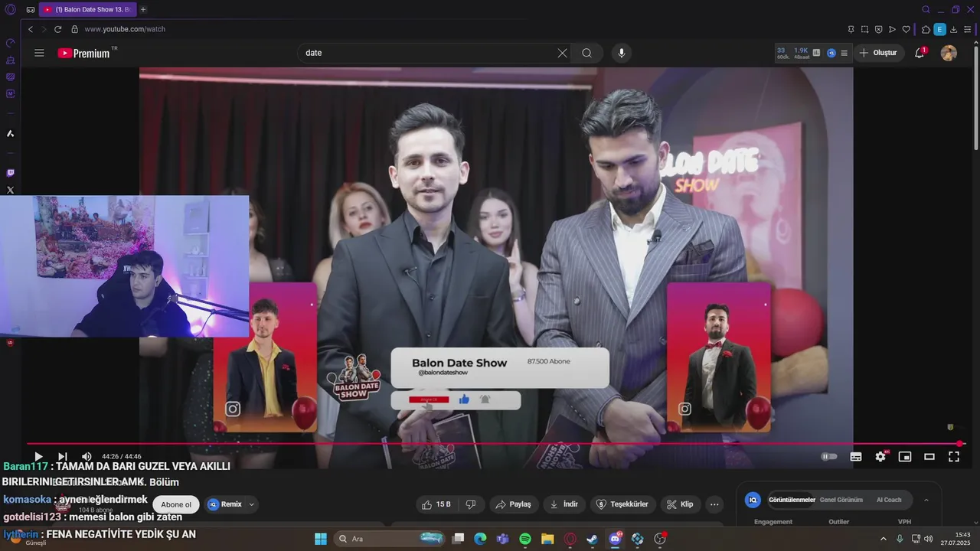Open the X (Twitter) sidebar panel
Viewport: 980px width, 551px height.
tap(10, 190)
